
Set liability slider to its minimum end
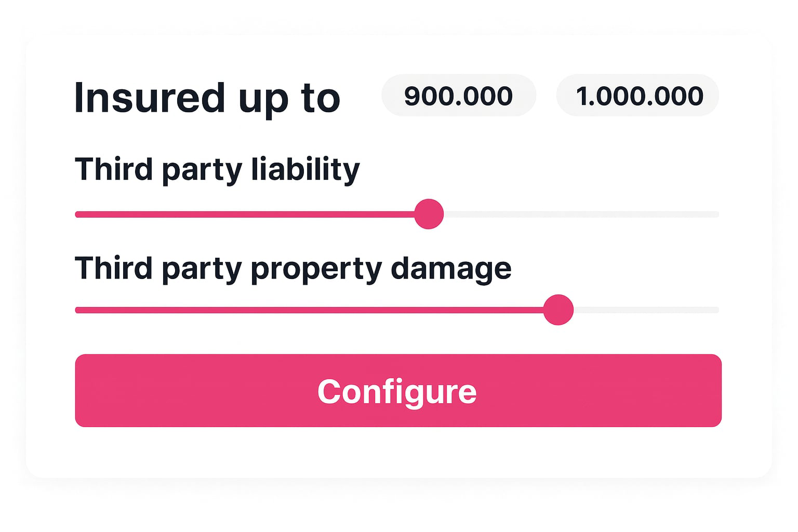click(x=77, y=214)
